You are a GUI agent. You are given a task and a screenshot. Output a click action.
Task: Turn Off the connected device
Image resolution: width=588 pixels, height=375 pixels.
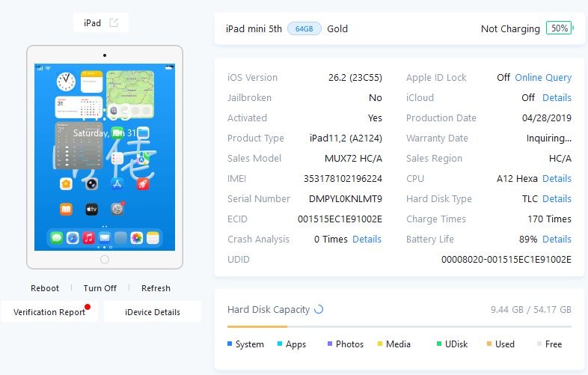click(99, 288)
